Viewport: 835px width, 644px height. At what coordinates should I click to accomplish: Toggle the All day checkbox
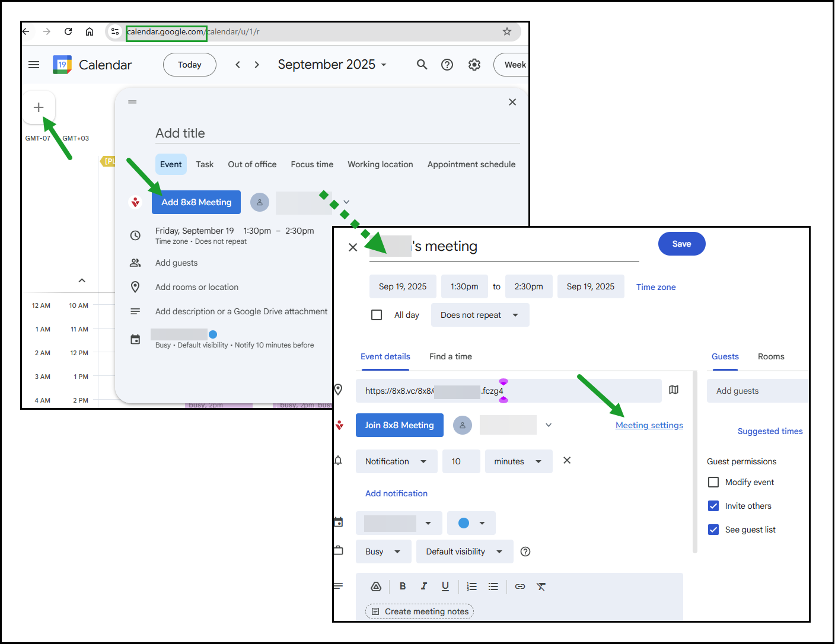coord(377,315)
